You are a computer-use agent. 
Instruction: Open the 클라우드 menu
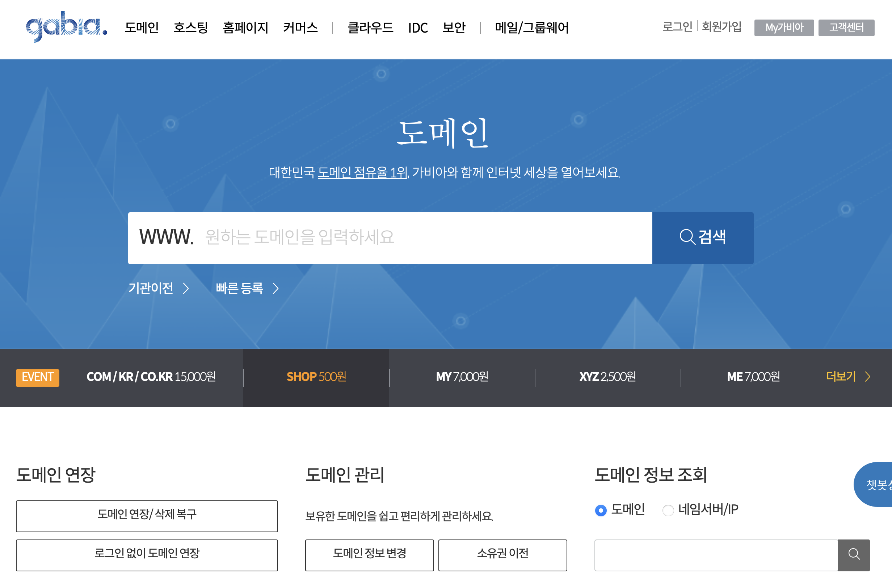click(370, 28)
